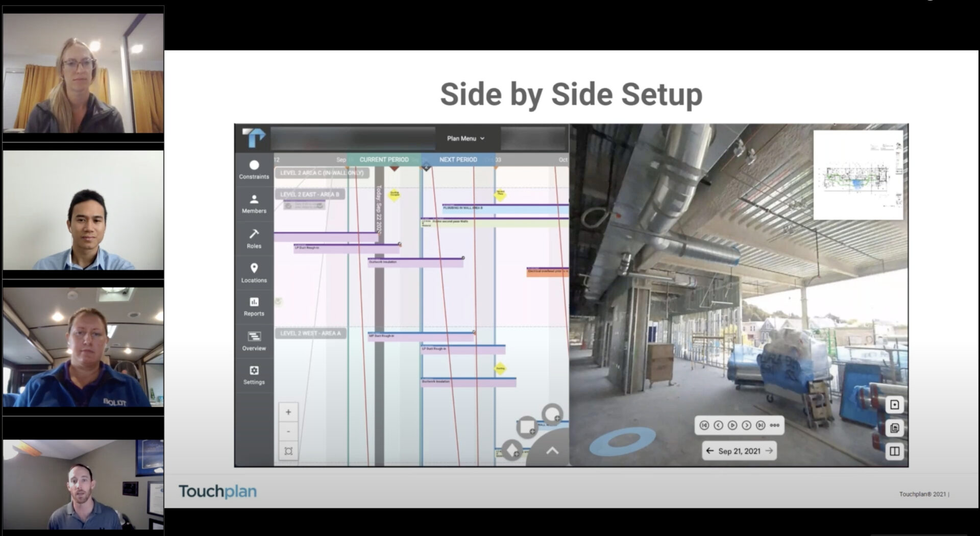Select the PLUMBING IN WALL AREA B task bar
The image size is (980, 536).
[505, 208]
